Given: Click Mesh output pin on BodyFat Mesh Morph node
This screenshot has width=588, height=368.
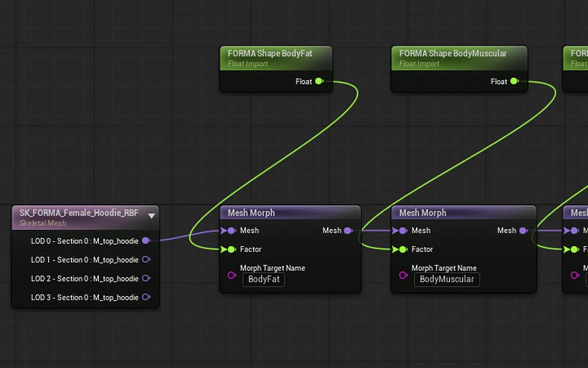Looking at the screenshot, I should [x=348, y=231].
